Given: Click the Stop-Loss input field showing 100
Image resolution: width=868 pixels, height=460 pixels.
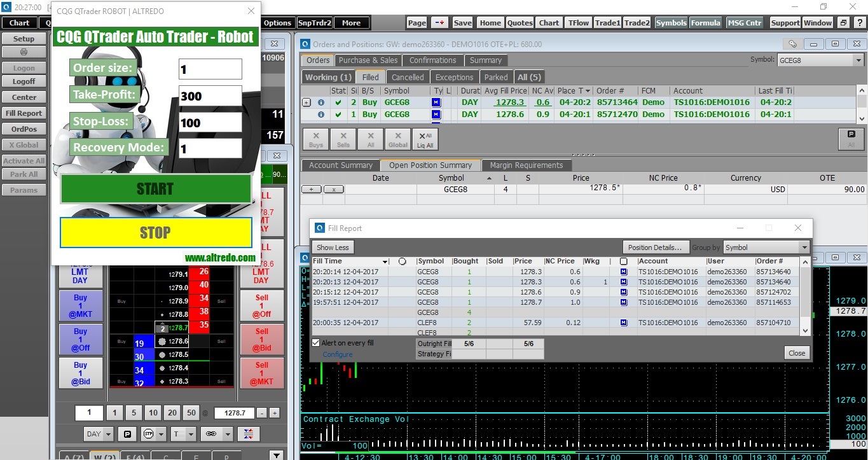Looking at the screenshot, I should coord(210,122).
